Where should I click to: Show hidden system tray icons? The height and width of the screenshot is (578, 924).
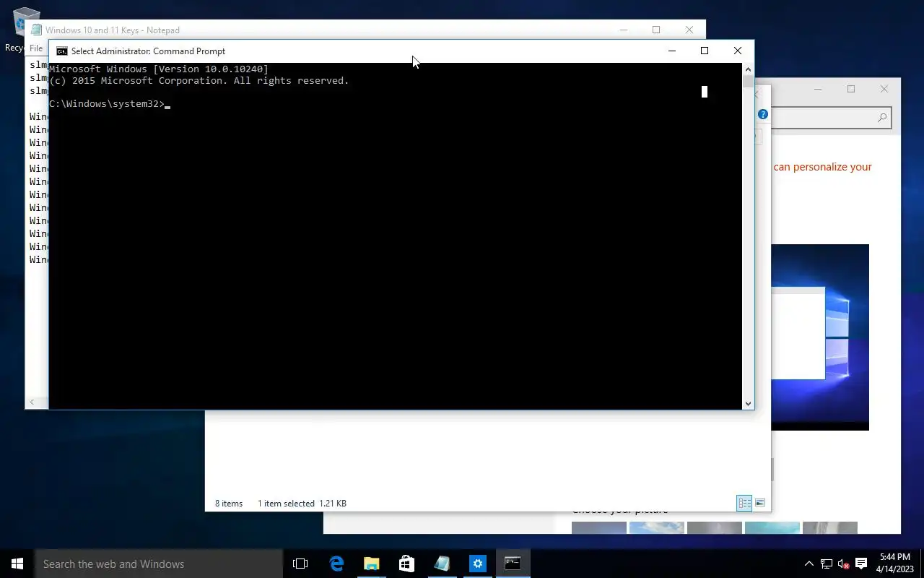(x=808, y=564)
